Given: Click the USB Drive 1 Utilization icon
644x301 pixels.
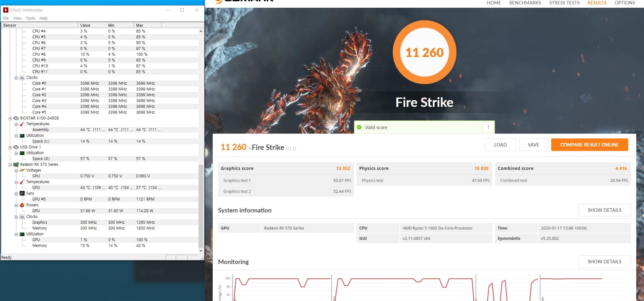Looking at the screenshot, I should [x=22, y=153].
